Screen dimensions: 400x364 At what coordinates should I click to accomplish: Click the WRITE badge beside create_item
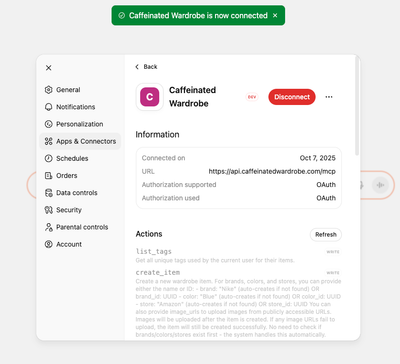coord(333,273)
